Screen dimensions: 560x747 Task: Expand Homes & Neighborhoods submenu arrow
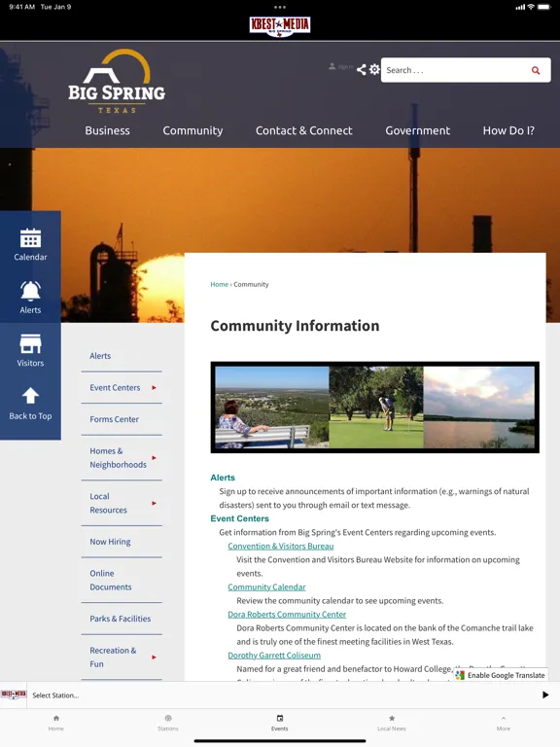click(154, 458)
